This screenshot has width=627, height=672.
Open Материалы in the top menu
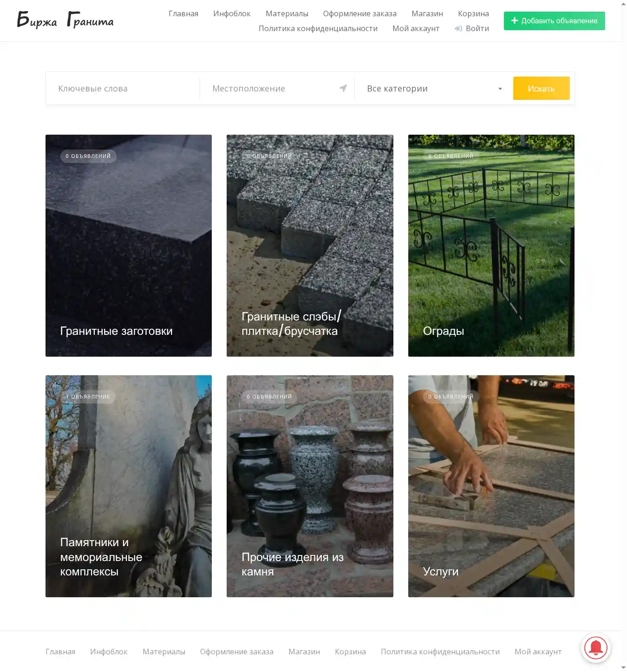[287, 13]
